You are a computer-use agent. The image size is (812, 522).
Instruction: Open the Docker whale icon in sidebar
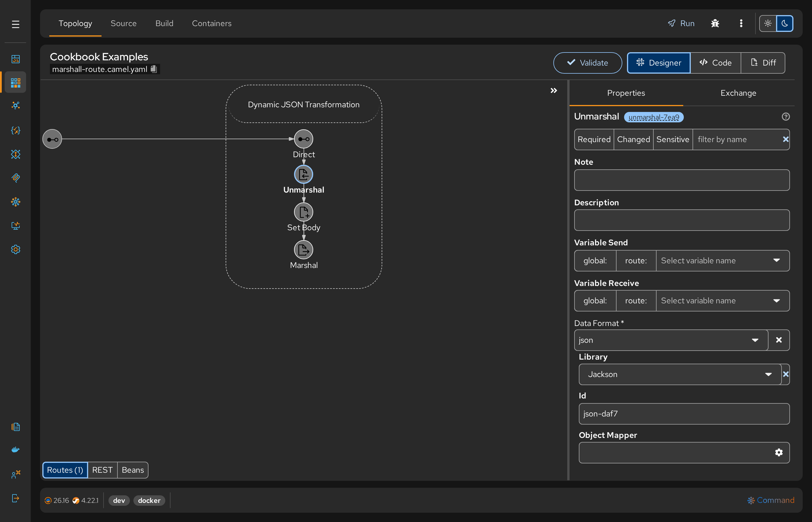(16, 450)
